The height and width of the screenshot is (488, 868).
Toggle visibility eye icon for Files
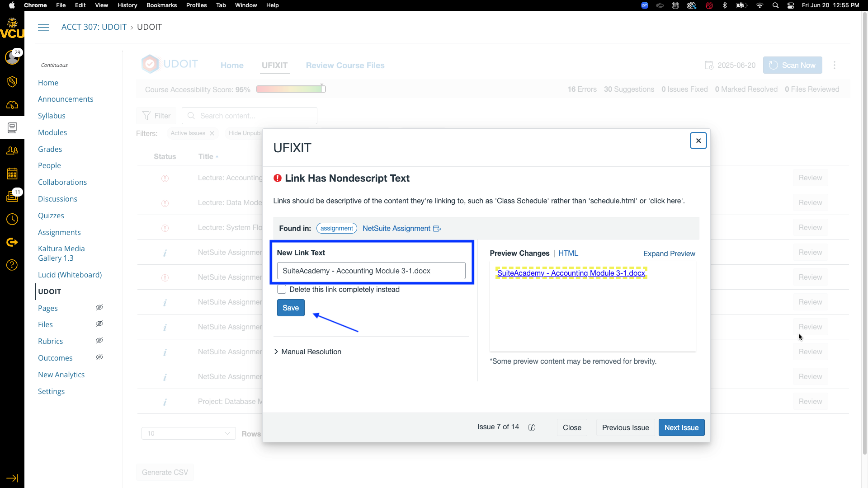pos(99,324)
